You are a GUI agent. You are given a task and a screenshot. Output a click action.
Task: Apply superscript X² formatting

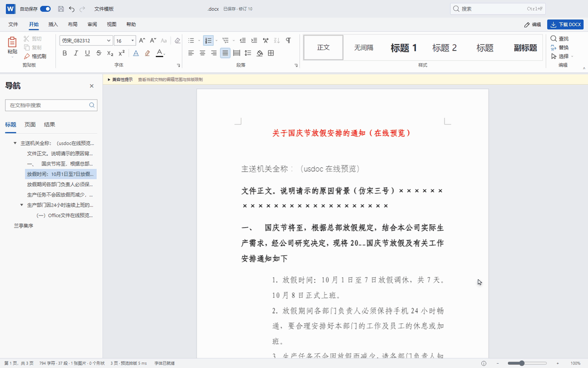coord(122,53)
